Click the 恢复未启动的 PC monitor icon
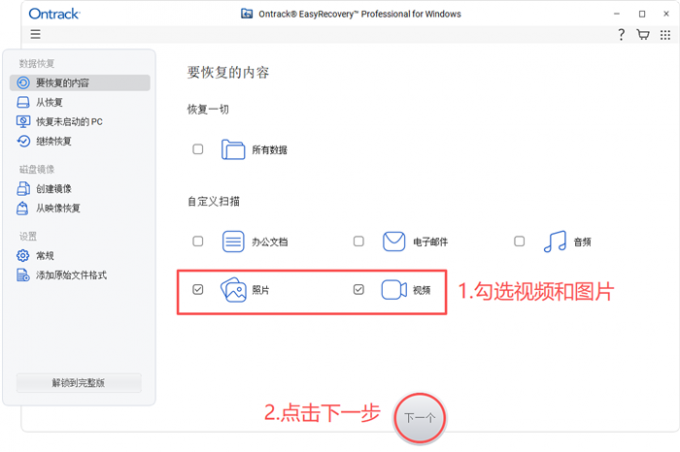This screenshot has height=452, width=680. click(23, 121)
